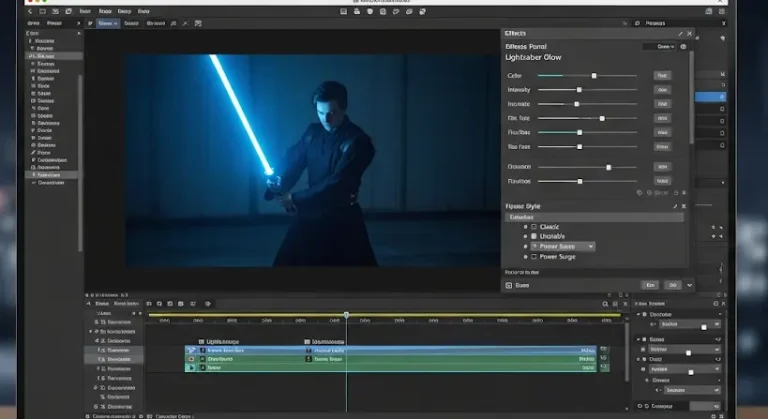Click the square icon at the Effects panel bottom-left
This screenshot has height=419, width=768.
[509, 285]
